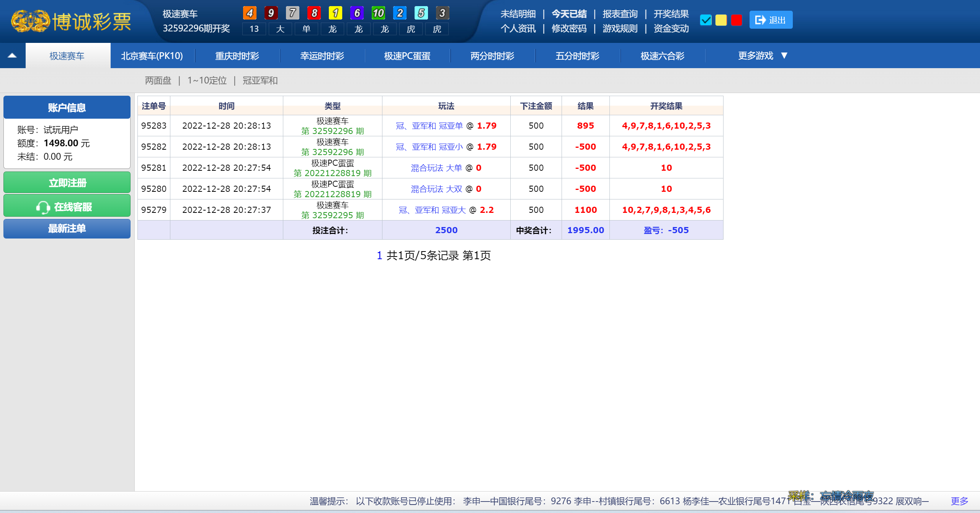Image resolution: width=980 pixels, height=513 pixels.
Task: Select the blue checked theme swatch
Action: [706, 20]
